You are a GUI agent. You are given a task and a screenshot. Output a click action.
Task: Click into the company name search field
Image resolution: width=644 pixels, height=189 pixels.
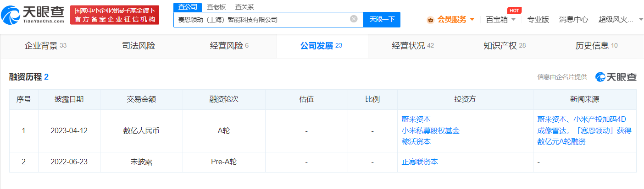[x=261, y=20]
